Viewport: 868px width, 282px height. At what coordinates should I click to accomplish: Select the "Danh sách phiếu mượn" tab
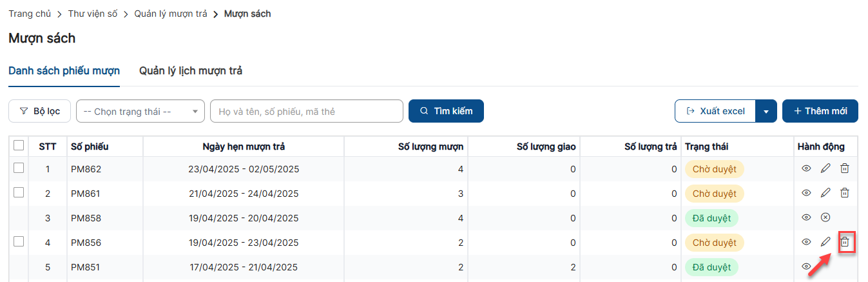[64, 71]
